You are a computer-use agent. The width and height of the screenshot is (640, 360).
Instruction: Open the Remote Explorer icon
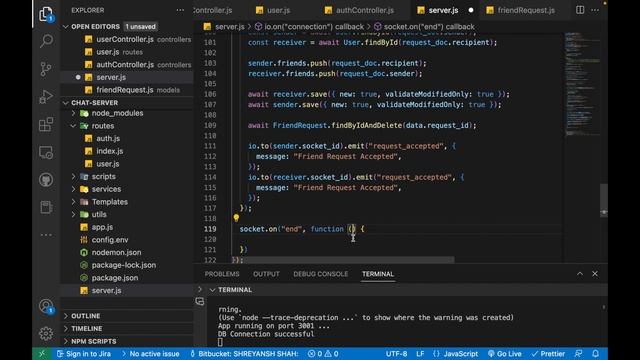[46, 152]
